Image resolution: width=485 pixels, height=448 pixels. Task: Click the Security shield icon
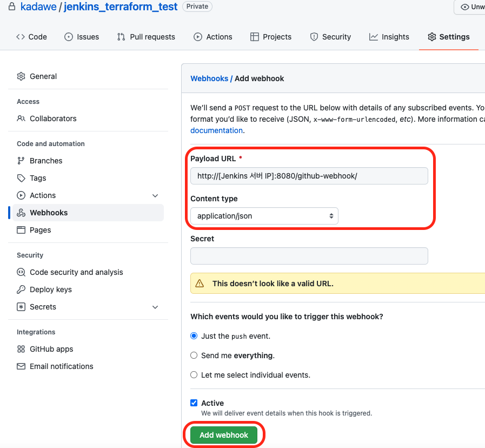(314, 37)
